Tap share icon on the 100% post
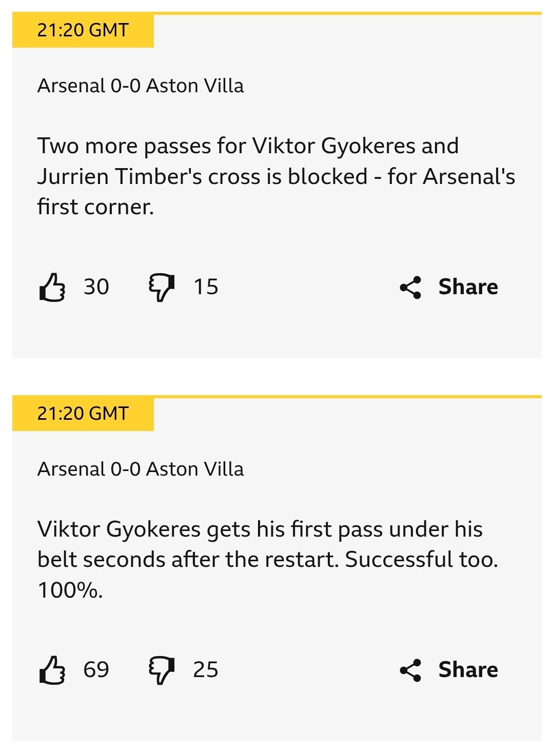Viewport: 554px width, 756px height. pos(410,670)
